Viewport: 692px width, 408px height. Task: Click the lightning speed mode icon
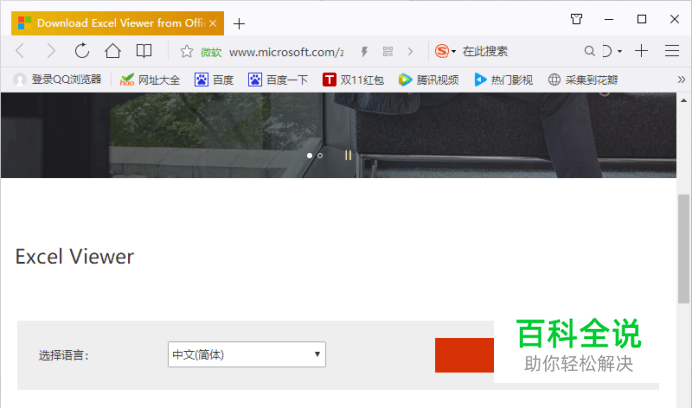364,52
